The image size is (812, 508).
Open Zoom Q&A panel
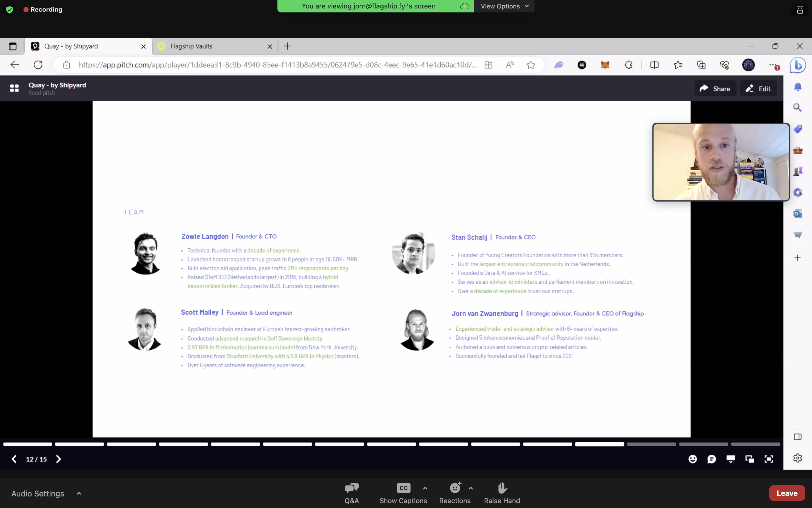[x=352, y=493]
